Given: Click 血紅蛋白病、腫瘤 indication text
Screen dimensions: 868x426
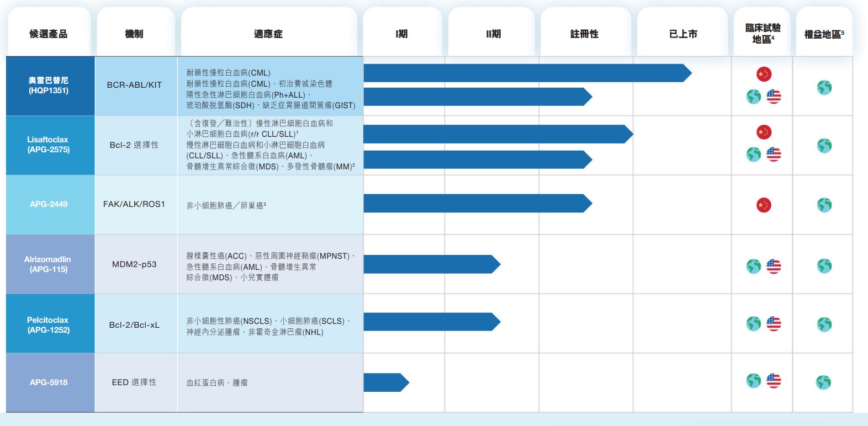Looking at the screenshot, I should click(217, 382).
